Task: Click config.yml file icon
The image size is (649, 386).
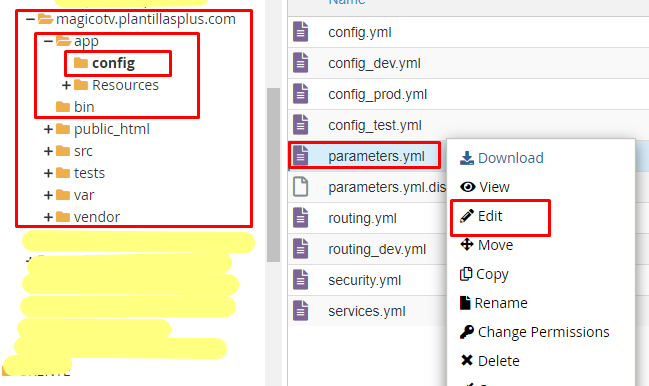Action: click(300, 32)
